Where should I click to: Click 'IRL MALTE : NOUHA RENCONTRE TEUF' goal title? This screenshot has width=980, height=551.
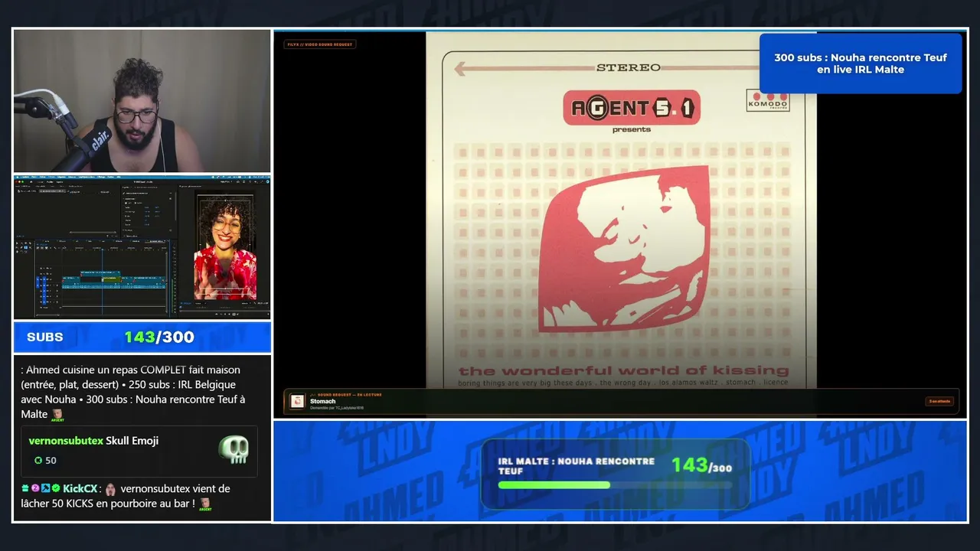[577, 466]
